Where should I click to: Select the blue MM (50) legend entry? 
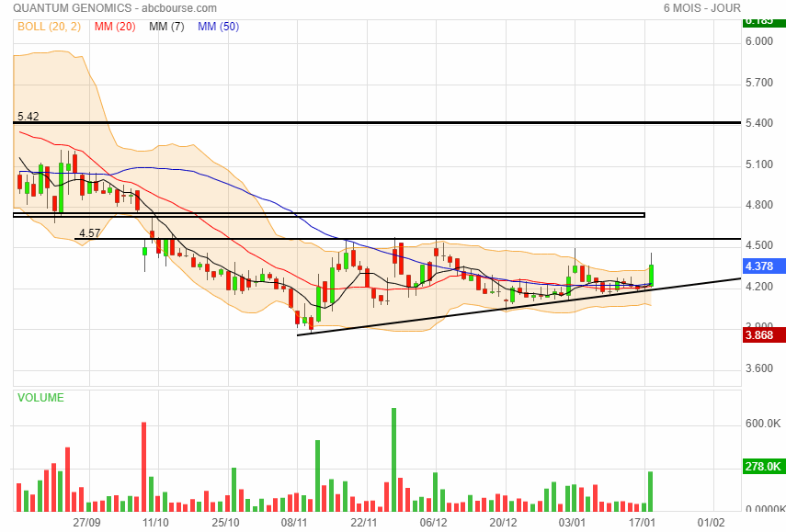point(218,27)
